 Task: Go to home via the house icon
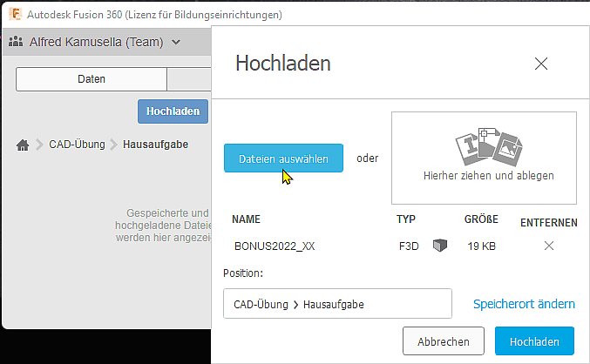pyautogui.click(x=24, y=145)
